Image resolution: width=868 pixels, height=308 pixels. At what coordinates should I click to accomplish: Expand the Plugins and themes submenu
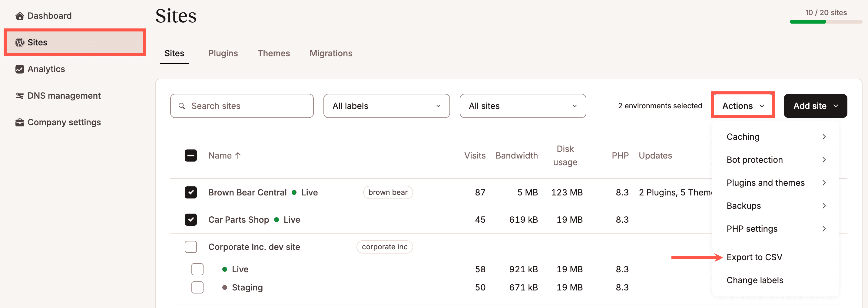(775, 183)
